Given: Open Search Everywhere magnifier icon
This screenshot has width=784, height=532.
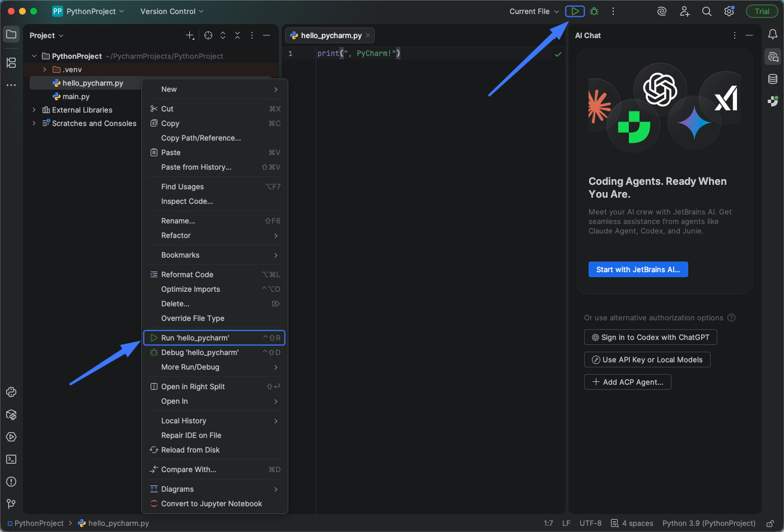Looking at the screenshot, I should [x=707, y=11].
